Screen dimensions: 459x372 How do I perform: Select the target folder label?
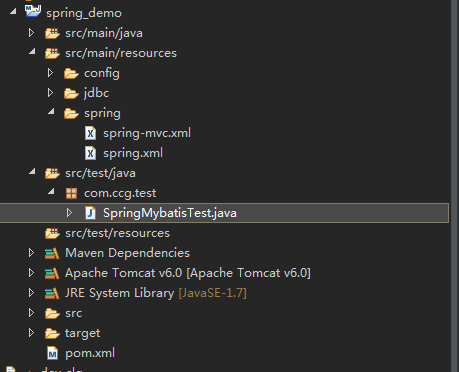tap(82, 333)
